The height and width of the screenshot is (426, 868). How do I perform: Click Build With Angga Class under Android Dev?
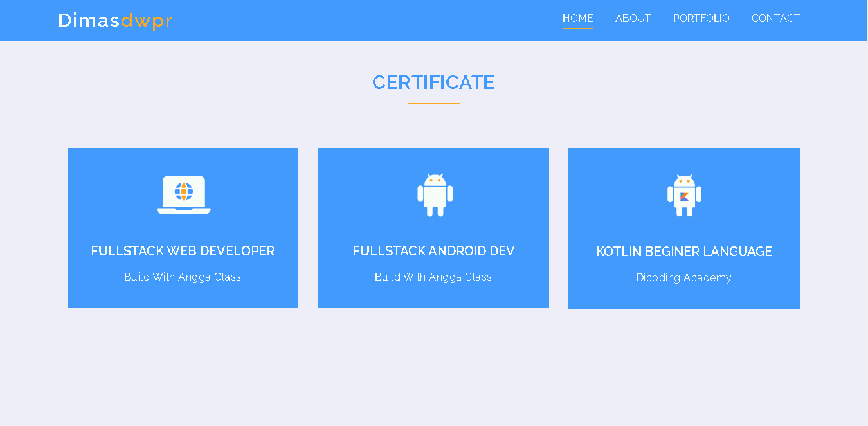[433, 277]
